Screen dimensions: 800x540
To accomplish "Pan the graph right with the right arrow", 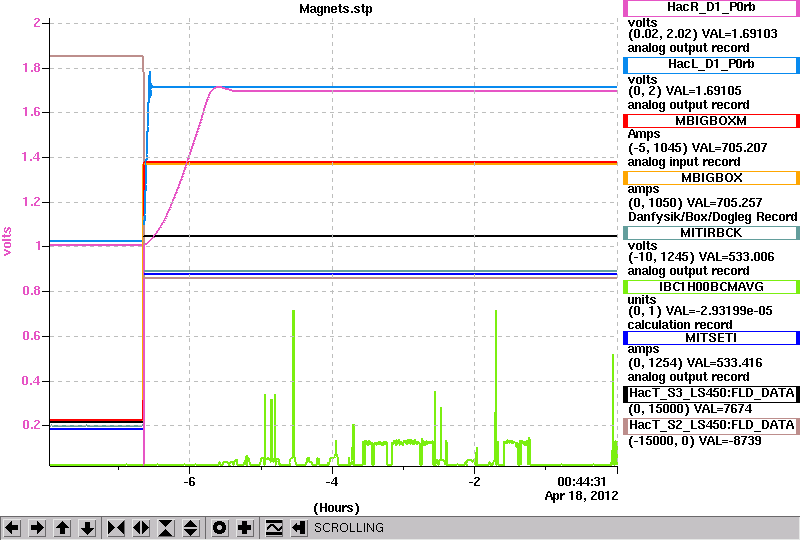I will click(x=37, y=528).
